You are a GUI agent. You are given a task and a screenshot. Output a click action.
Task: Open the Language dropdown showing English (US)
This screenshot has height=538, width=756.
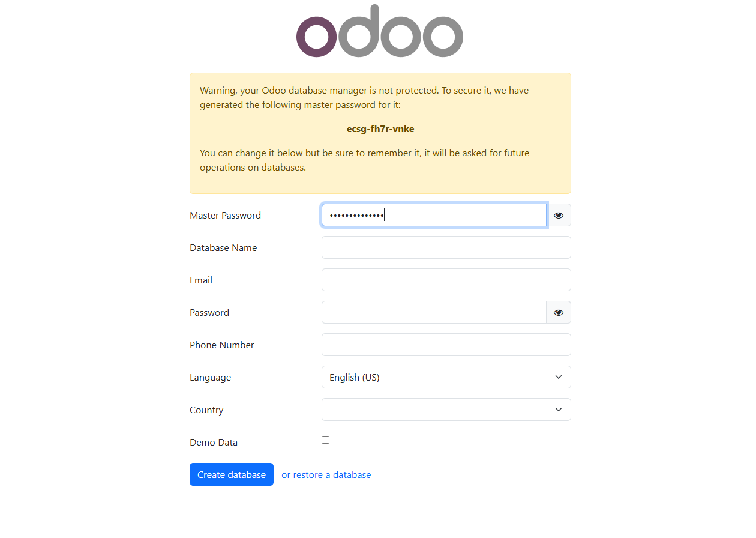pos(446,377)
